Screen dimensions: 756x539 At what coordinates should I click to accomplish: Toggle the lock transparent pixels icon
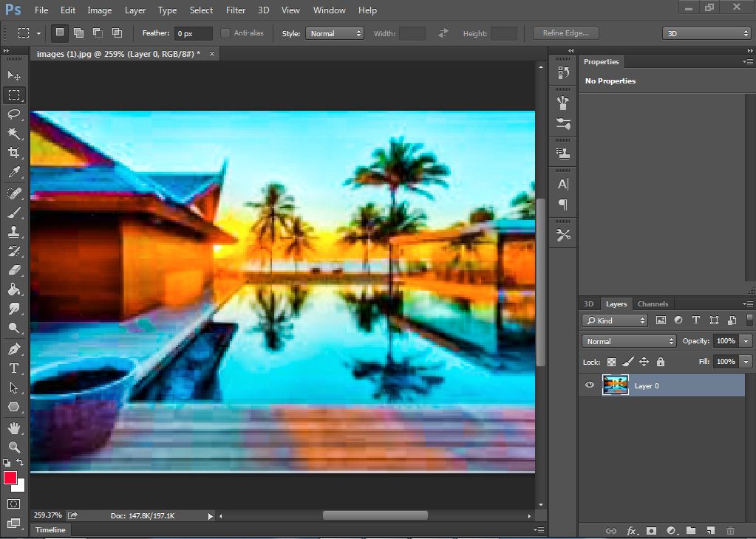point(610,362)
